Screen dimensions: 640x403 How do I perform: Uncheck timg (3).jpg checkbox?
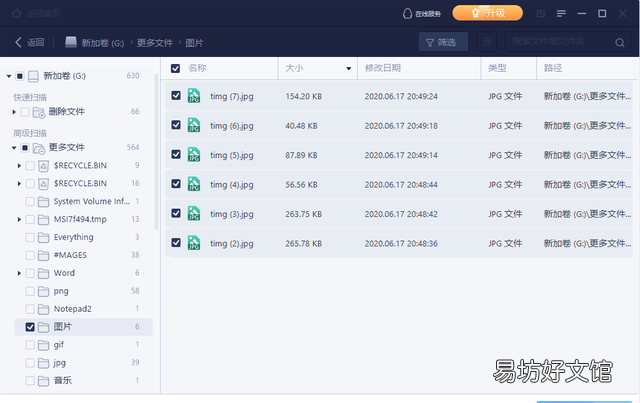pos(176,213)
